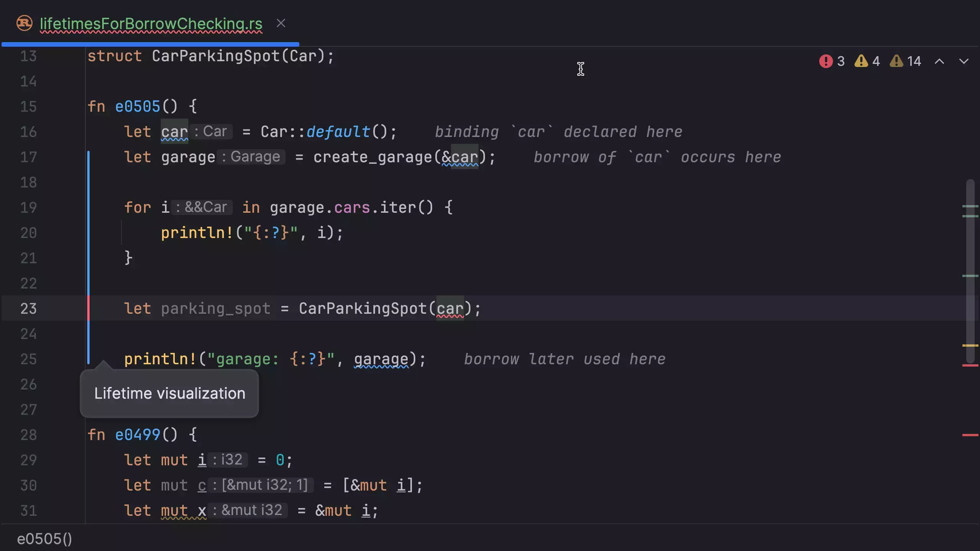Click the red error indicator showing 3
The height and width of the screenshot is (551, 980).
click(x=831, y=61)
